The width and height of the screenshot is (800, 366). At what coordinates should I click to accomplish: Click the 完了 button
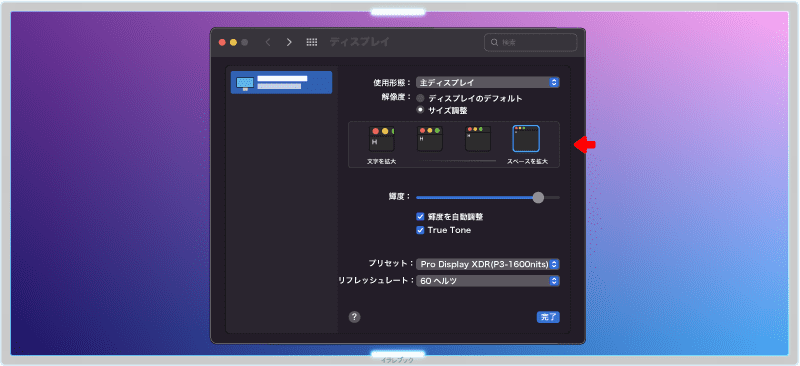coord(548,317)
